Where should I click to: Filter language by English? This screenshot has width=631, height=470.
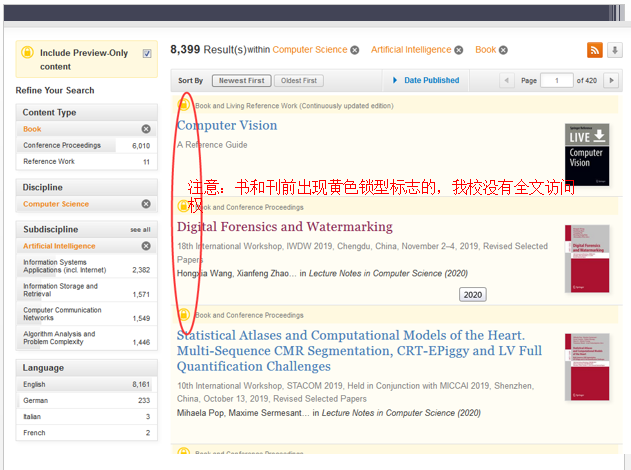87,384
